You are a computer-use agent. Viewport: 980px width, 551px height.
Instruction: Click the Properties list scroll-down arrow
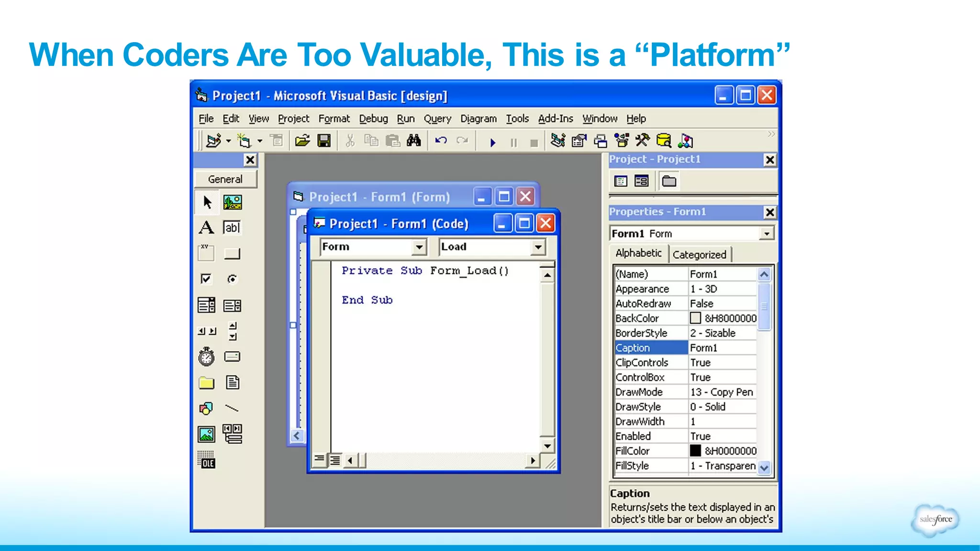pos(764,467)
